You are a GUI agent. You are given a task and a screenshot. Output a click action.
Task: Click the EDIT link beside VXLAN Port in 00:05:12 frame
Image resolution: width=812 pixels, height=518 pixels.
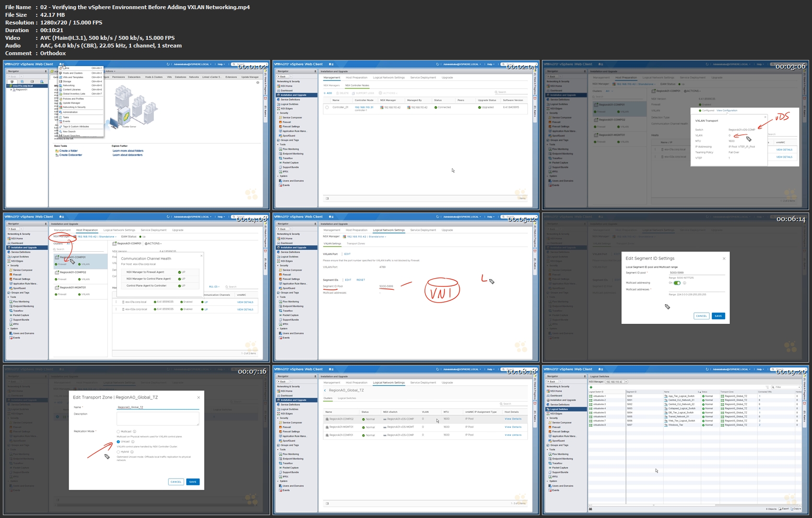pyautogui.click(x=347, y=254)
